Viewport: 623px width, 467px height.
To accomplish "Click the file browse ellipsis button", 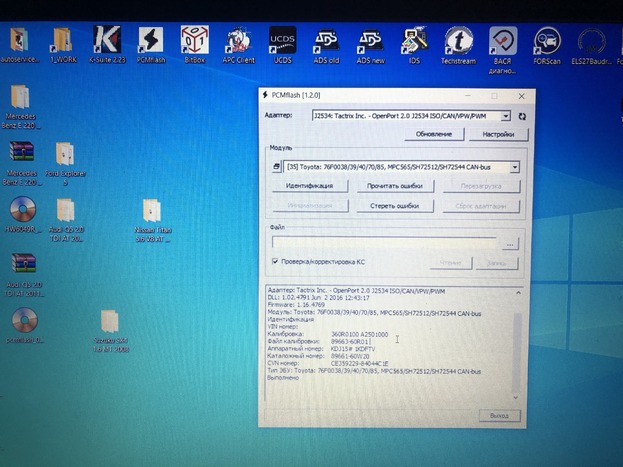I will click(510, 243).
